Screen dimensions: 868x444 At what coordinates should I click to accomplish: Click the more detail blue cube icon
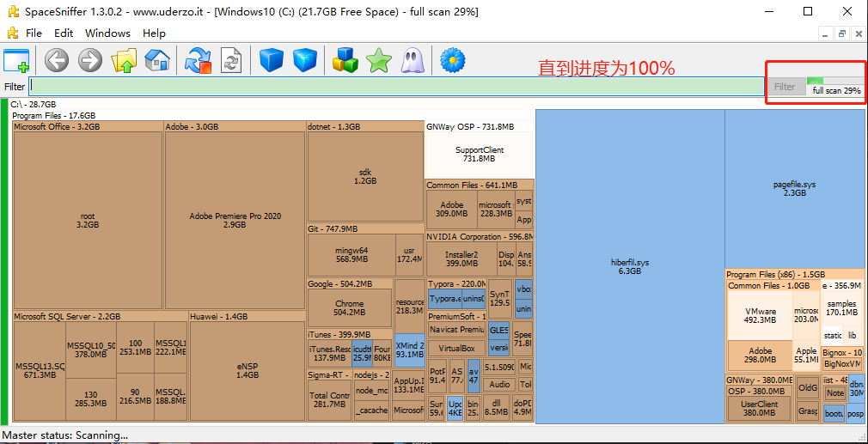[305, 60]
